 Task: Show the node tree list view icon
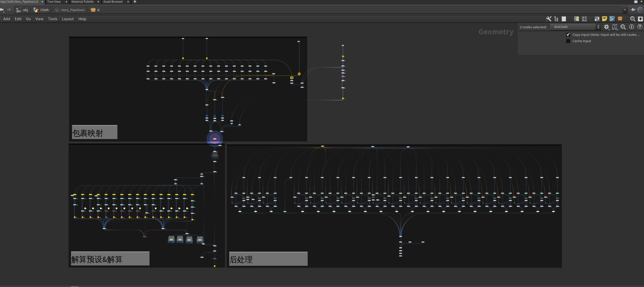pos(556,19)
